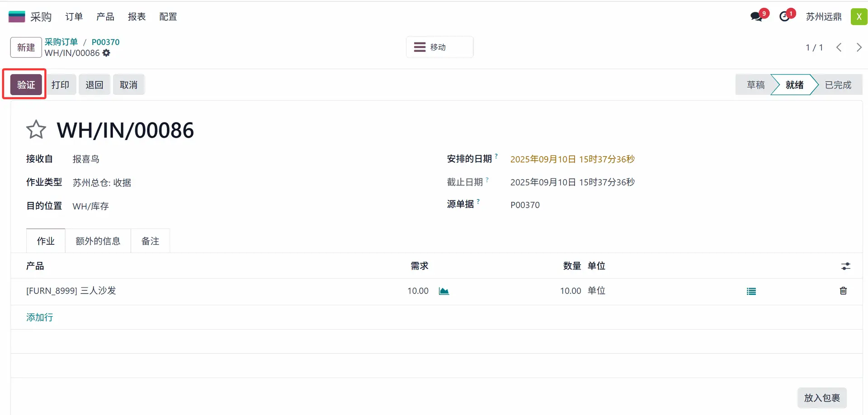Go to next record arrow

click(859, 47)
